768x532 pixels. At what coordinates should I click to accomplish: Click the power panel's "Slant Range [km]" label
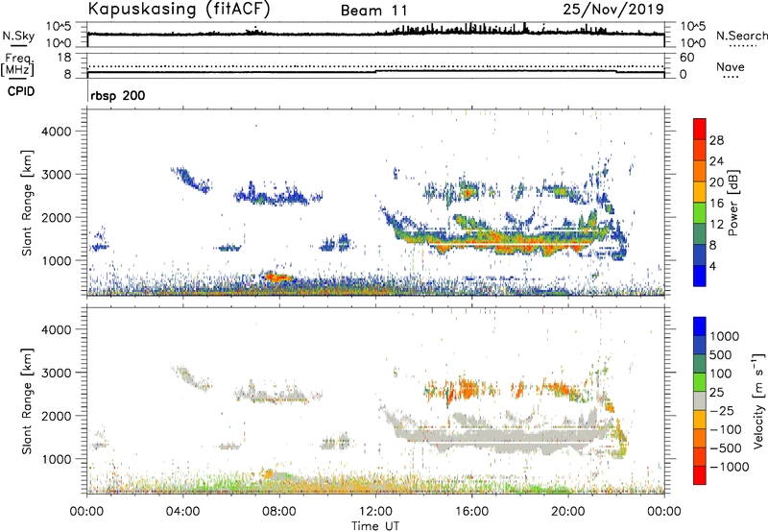click(27, 203)
